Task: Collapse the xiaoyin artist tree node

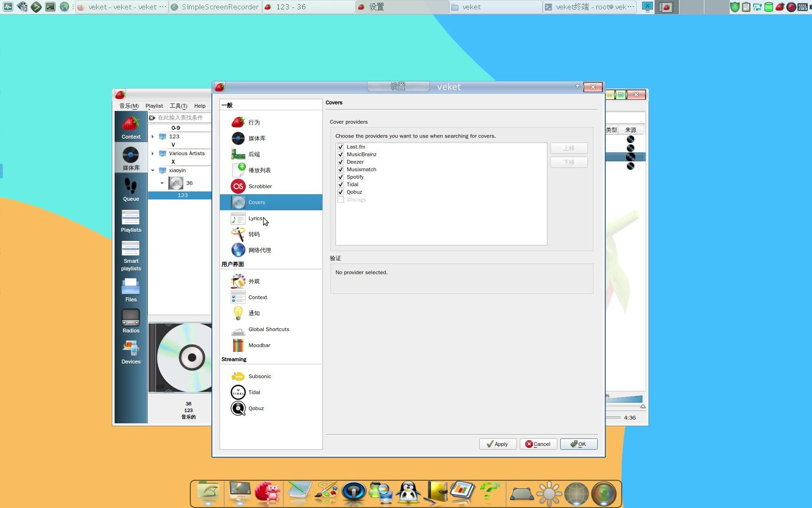Action: (x=153, y=170)
